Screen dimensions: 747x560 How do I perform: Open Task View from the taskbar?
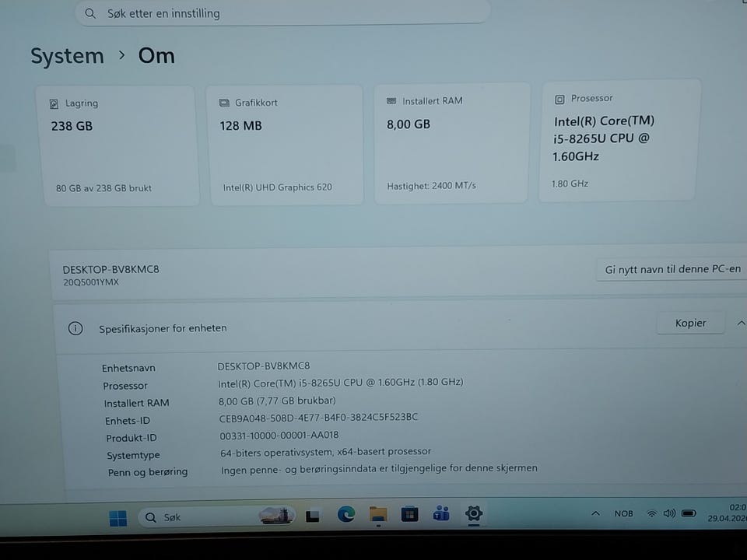pyautogui.click(x=313, y=516)
